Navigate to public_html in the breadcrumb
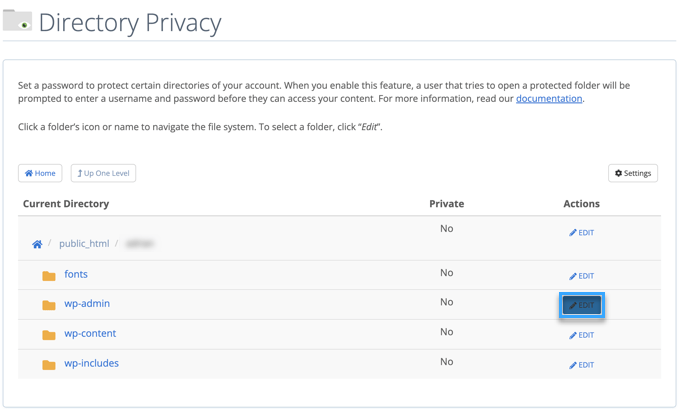The width and height of the screenshot is (680, 409). (x=84, y=244)
